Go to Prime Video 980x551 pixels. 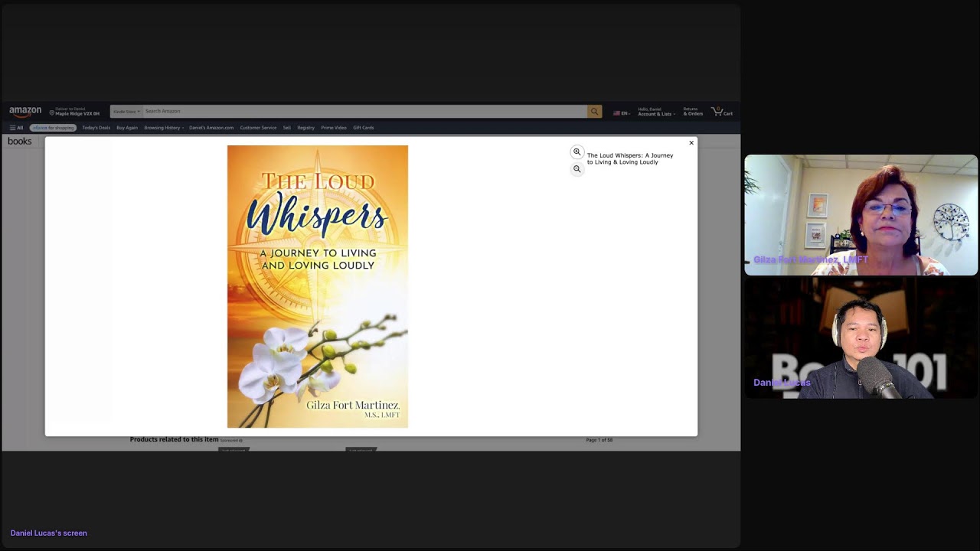[334, 128]
